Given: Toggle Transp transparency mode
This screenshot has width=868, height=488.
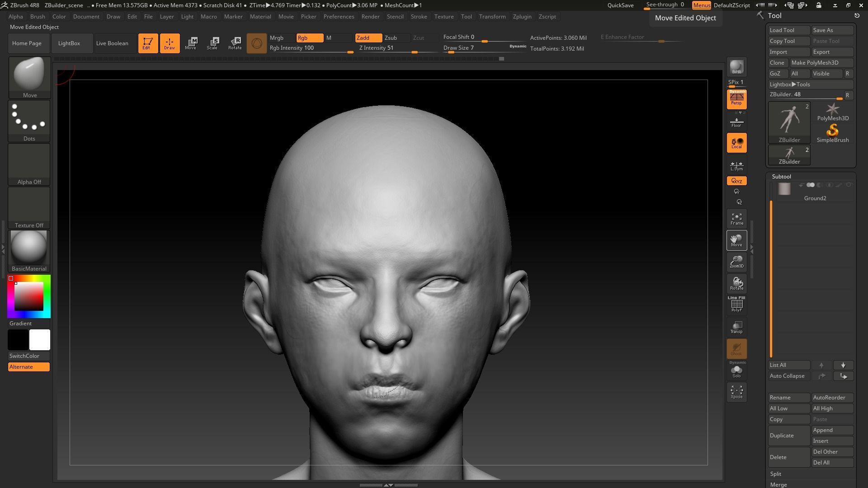Looking at the screenshot, I should tap(736, 327).
